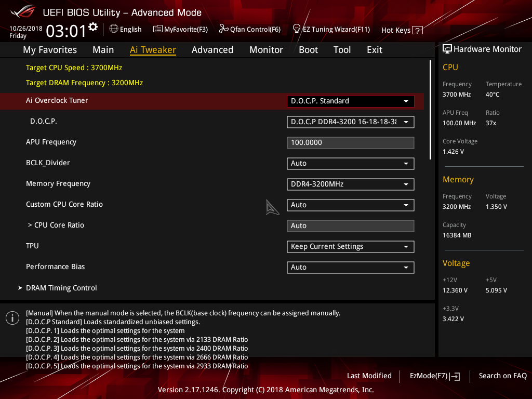Select the Ai Tweaker tab

[x=153, y=50]
